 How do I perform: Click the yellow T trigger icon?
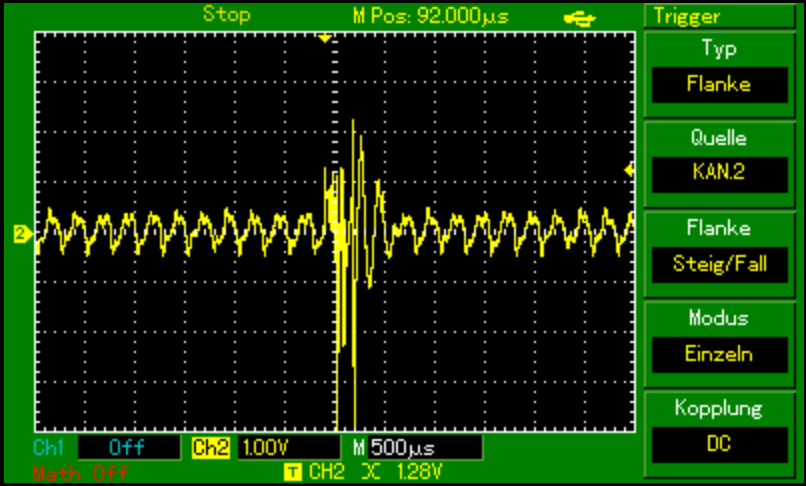(x=292, y=471)
